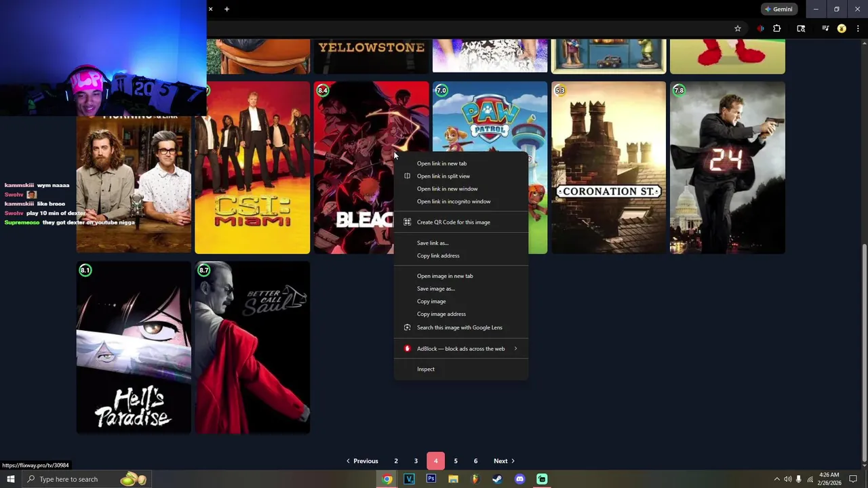Open Chrome from the taskbar
The width and height of the screenshot is (868, 488).
click(x=387, y=479)
